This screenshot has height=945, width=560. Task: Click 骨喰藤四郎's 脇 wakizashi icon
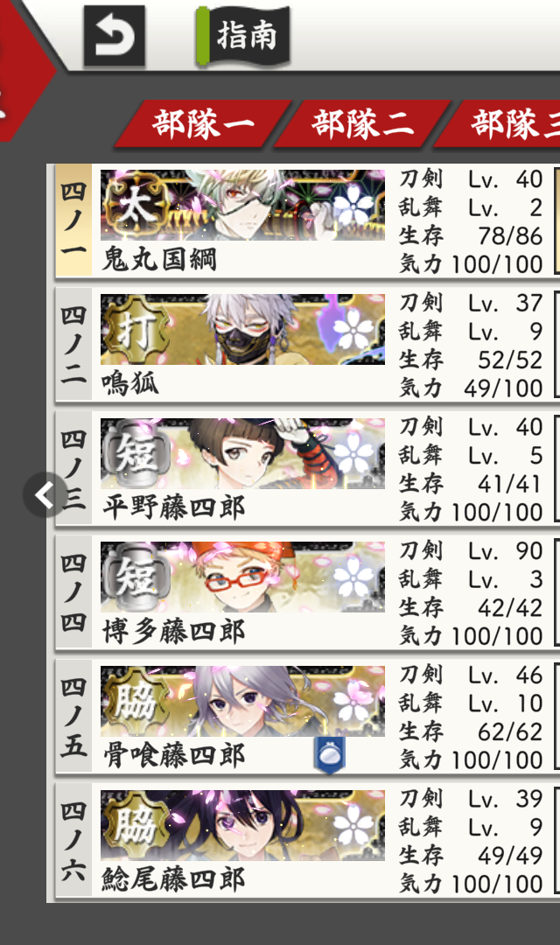(x=136, y=701)
